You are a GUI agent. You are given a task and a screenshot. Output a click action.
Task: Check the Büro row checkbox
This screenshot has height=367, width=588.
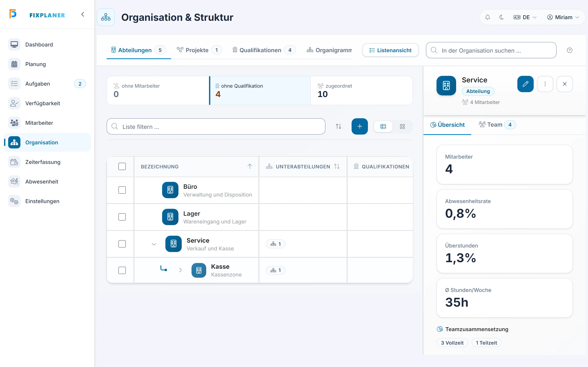(x=122, y=190)
